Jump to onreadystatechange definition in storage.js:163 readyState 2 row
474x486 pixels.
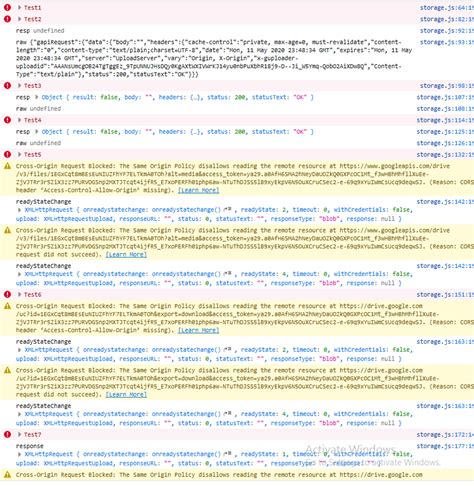coord(227,349)
